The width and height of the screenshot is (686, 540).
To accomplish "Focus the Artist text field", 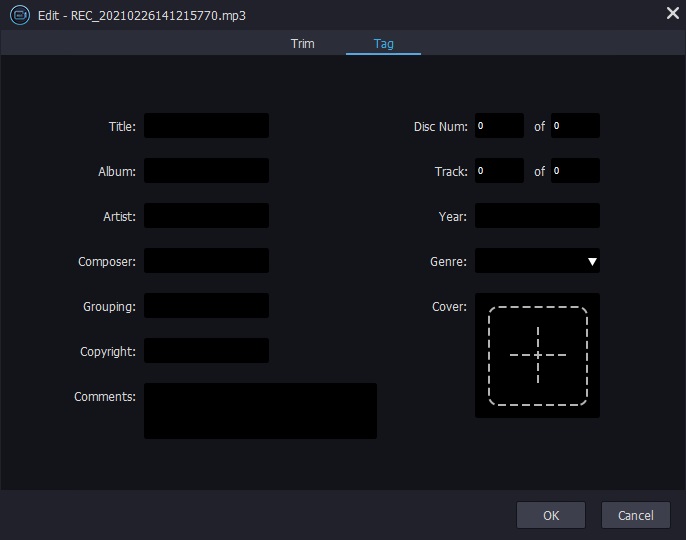I will click(x=206, y=216).
